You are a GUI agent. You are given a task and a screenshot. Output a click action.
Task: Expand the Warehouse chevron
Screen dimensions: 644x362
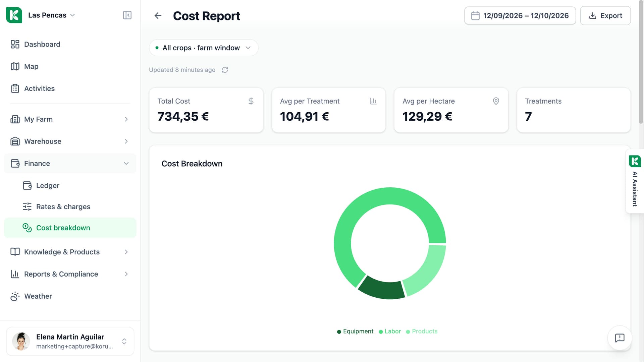(126, 141)
